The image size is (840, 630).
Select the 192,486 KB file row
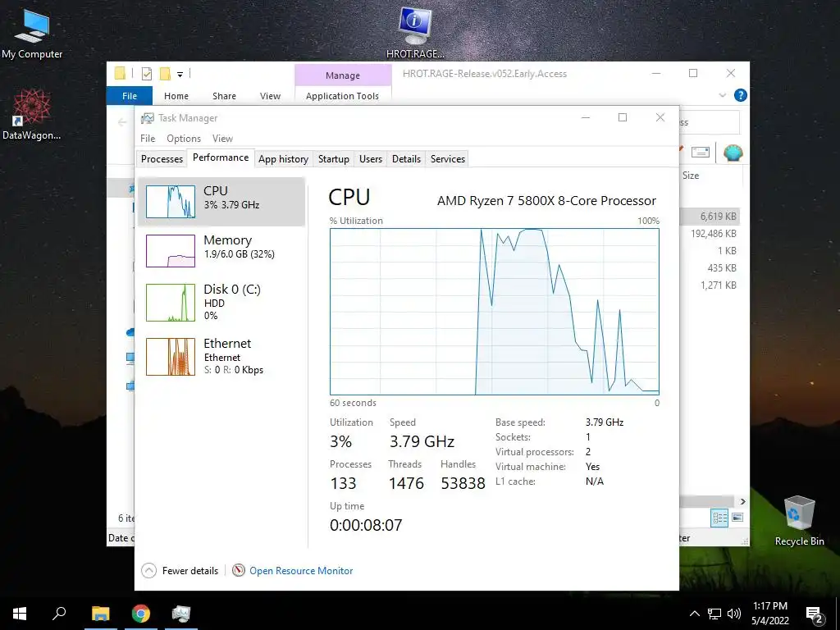(710, 234)
